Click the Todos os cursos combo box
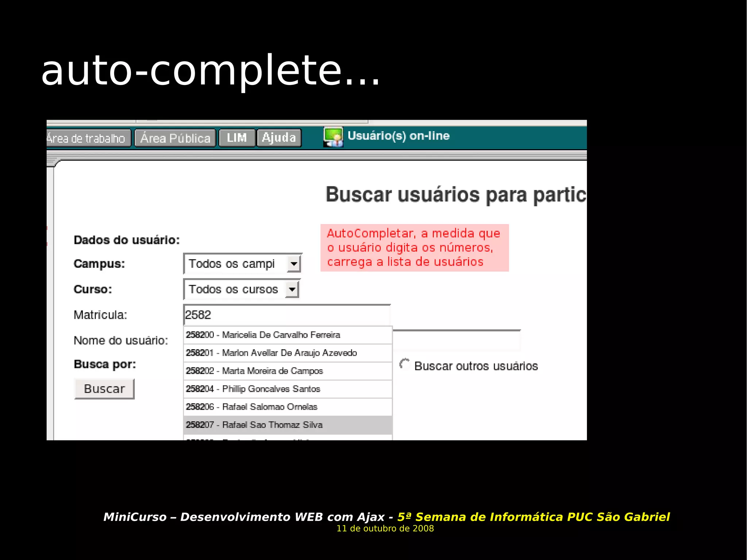 242,290
